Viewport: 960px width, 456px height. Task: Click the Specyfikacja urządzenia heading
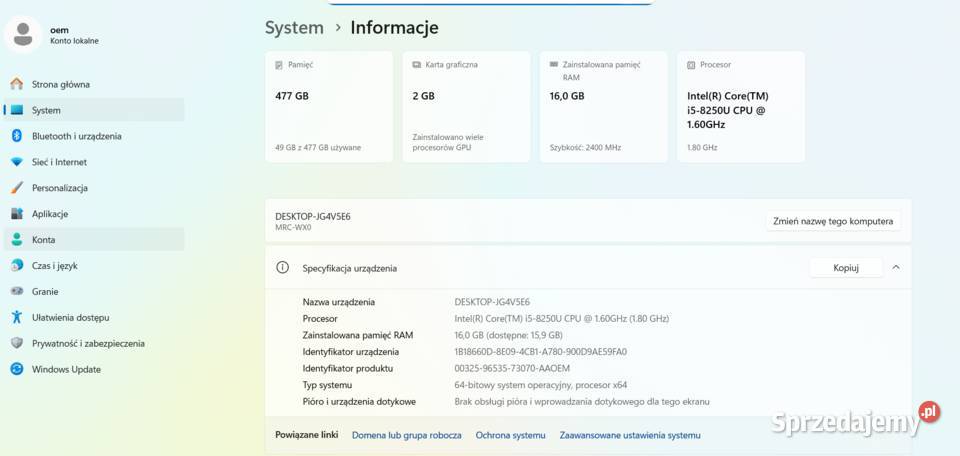coord(350,268)
